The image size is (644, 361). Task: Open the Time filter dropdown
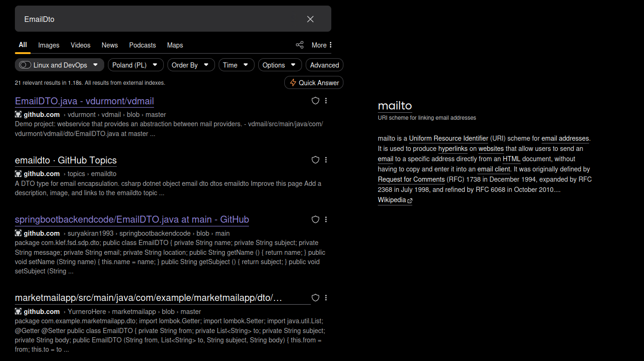pos(236,65)
